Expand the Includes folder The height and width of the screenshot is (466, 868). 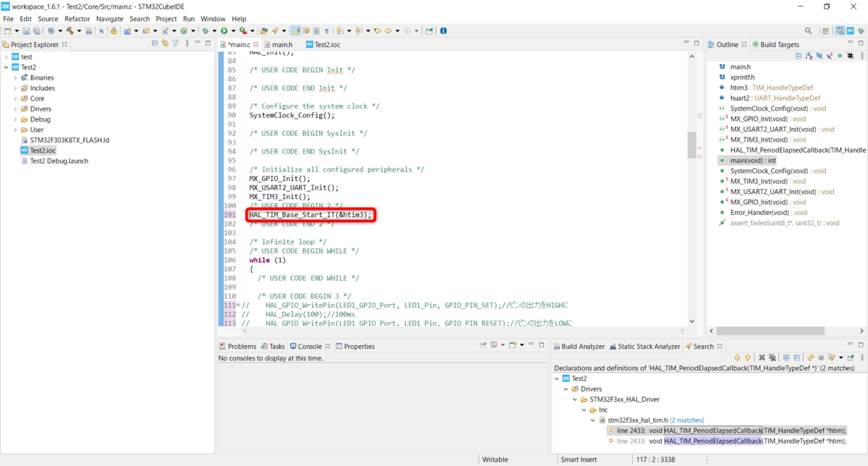point(15,88)
